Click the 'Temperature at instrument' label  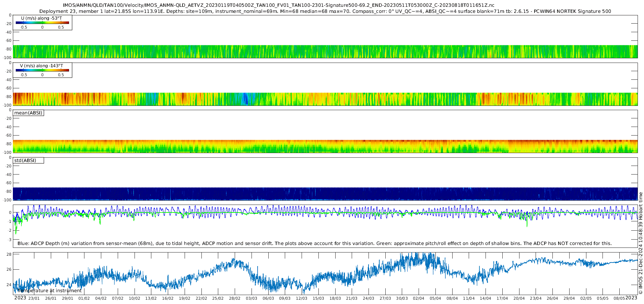tap(49, 291)
